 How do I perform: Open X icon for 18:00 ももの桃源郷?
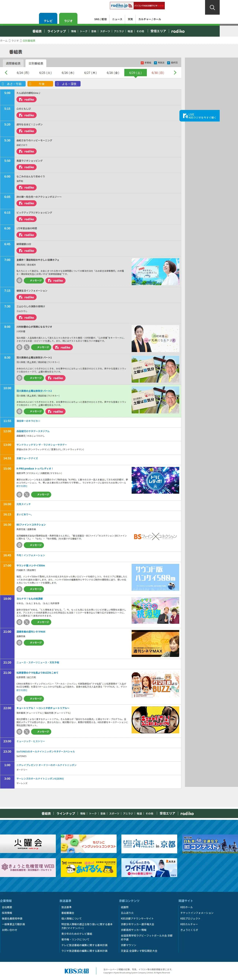tap(27, 622)
